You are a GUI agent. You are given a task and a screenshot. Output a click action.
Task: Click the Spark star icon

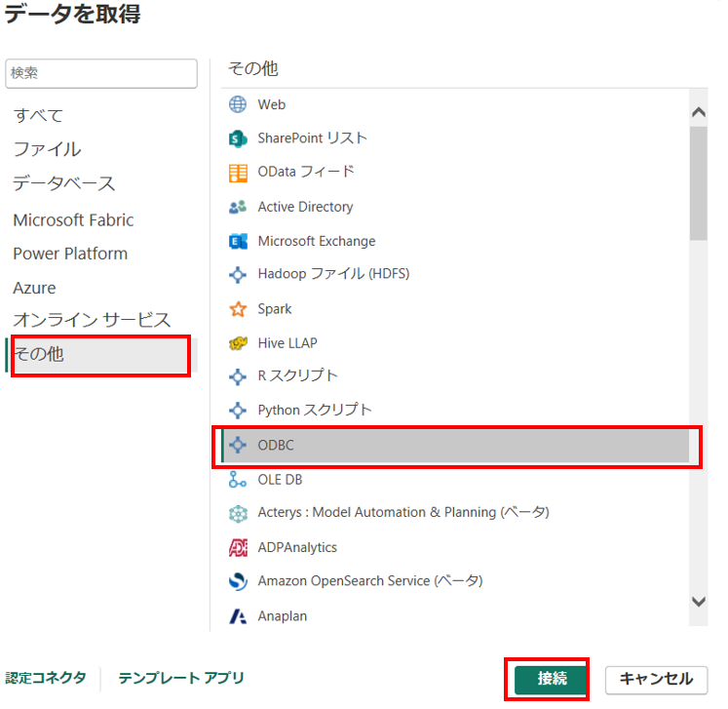[x=238, y=309]
